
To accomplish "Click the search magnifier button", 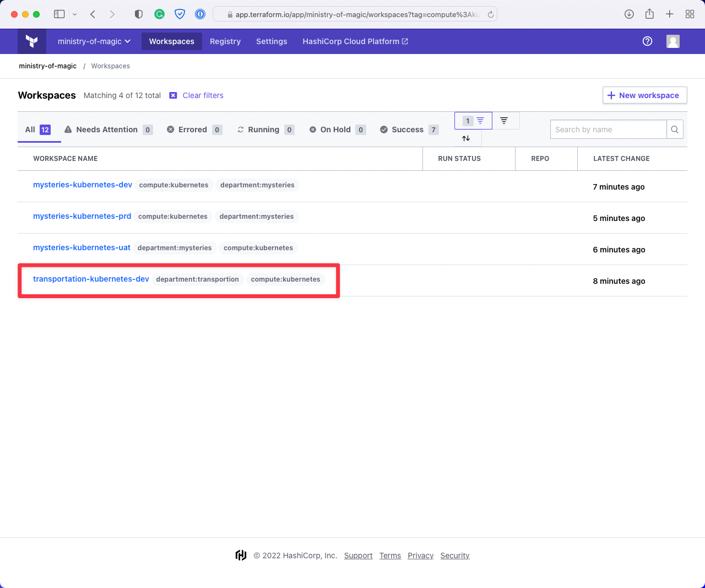I will tap(675, 130).
